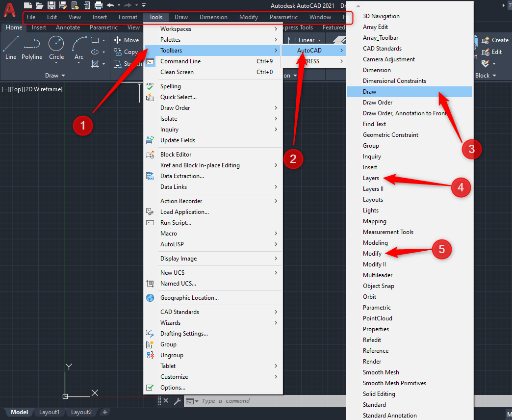512x420 pixels.
Task: Click the Data Extraction icon
Action: (150, 176)
